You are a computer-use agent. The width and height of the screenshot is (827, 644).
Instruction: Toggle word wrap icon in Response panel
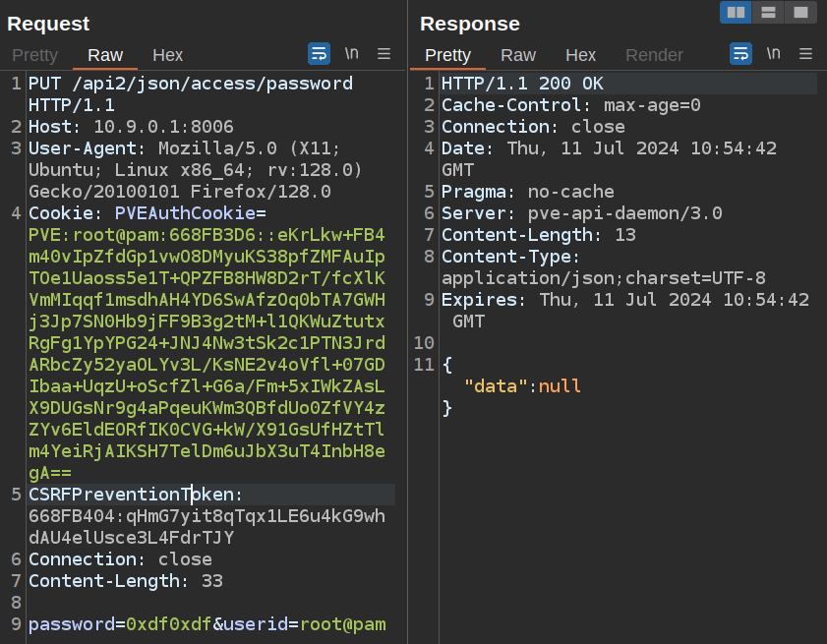(740, 54)
